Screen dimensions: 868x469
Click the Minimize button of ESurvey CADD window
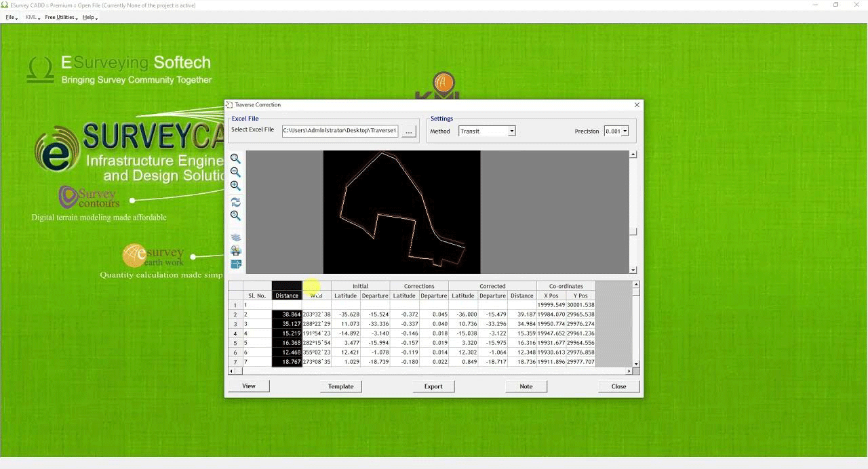[814, 5]
